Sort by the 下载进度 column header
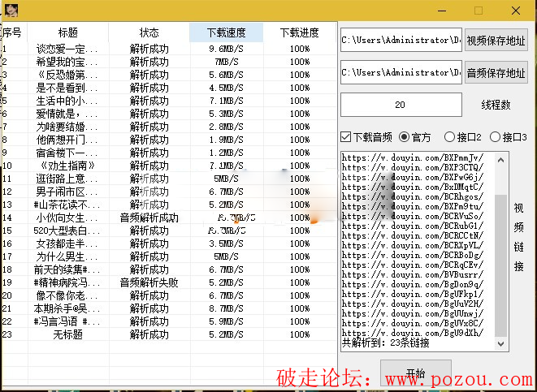 (x=300, y=32)
